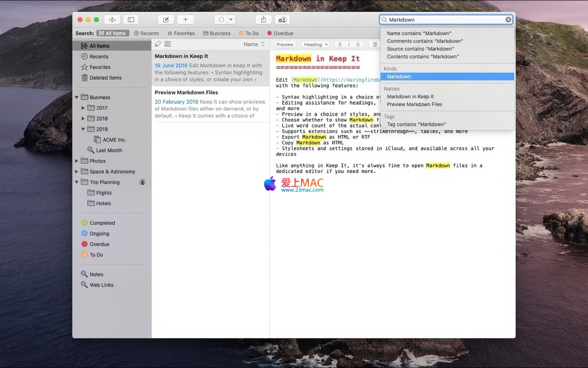The image size is (588, 368).
Task: Clear the search field text
Action: tap(508, 19)
